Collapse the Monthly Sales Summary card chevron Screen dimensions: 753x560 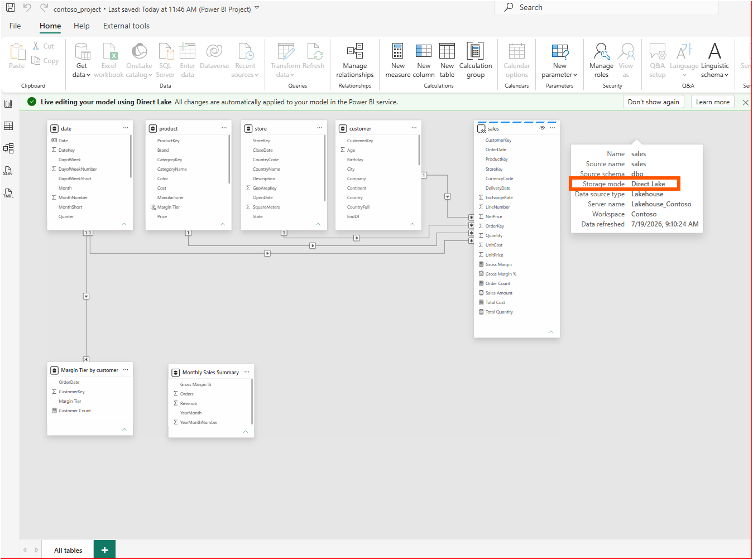coord(246,431)
